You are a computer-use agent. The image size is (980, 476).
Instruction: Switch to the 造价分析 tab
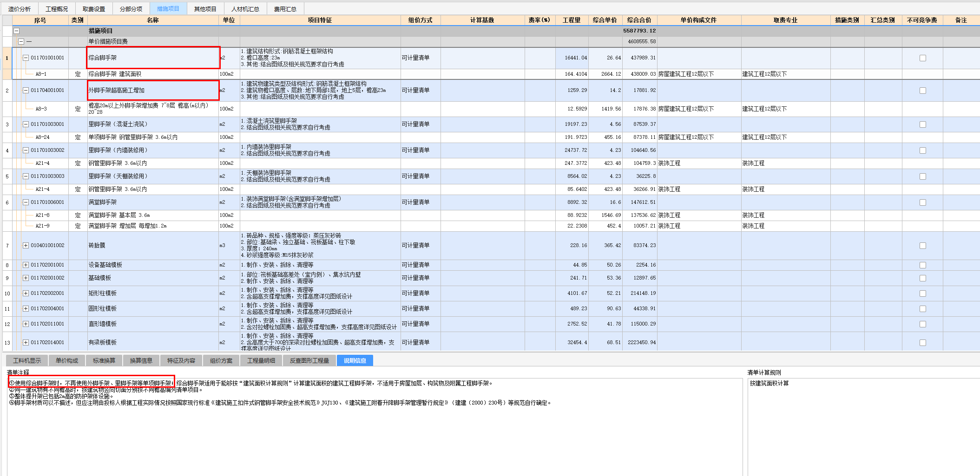click(x=20, y=9)
